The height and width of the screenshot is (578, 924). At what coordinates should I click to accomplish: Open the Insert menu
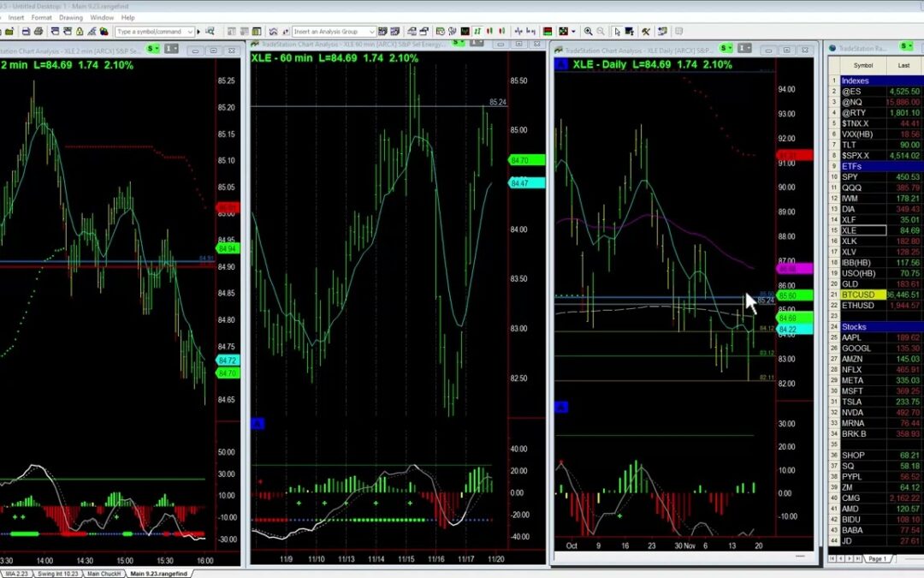tap(16, 18)
